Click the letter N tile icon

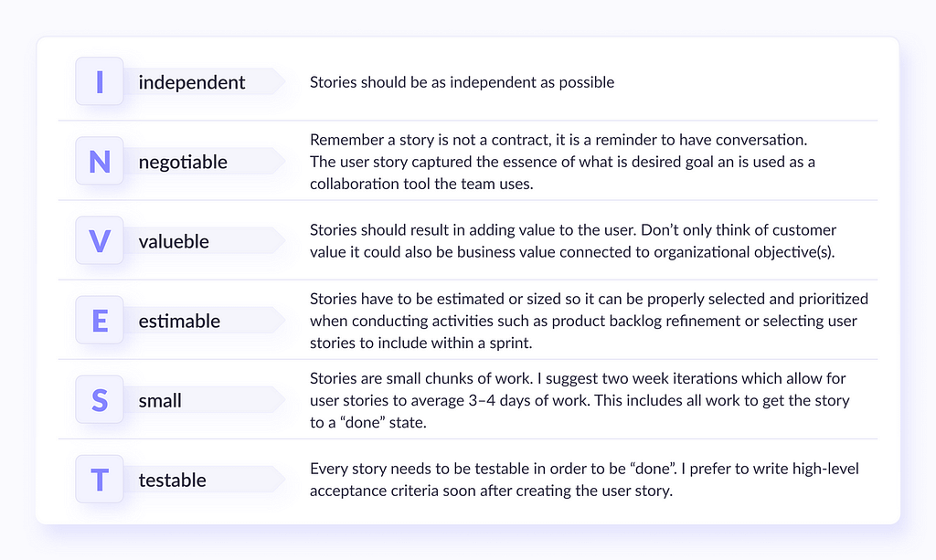[100, 161]
